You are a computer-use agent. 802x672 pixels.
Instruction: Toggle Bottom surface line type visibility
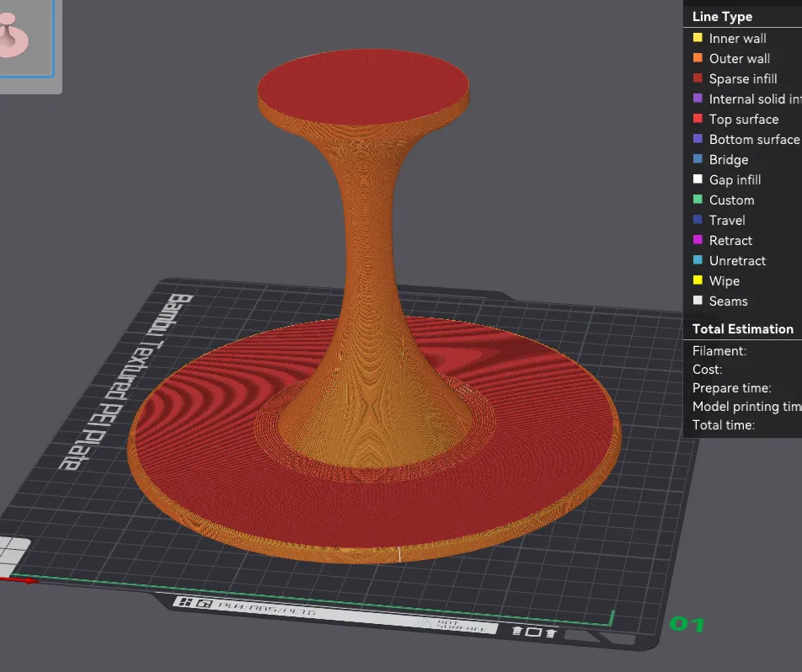(754, 139)
